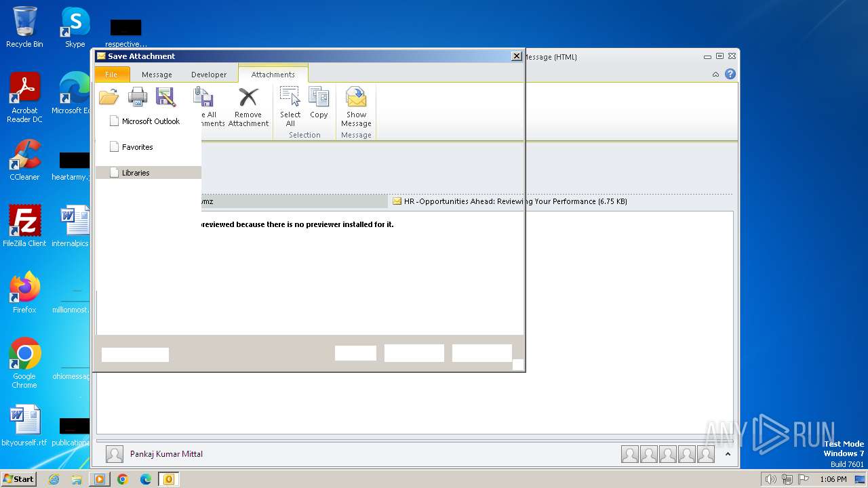The image size is (868, 488).
Task: Open Edge from the taskbar
Action: [146, 479]
